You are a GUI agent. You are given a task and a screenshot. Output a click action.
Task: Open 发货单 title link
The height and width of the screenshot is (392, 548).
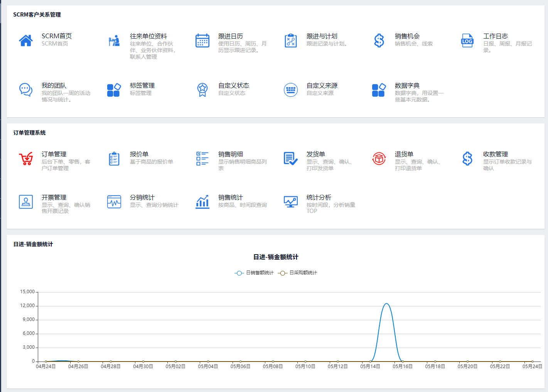pos(316,154)
